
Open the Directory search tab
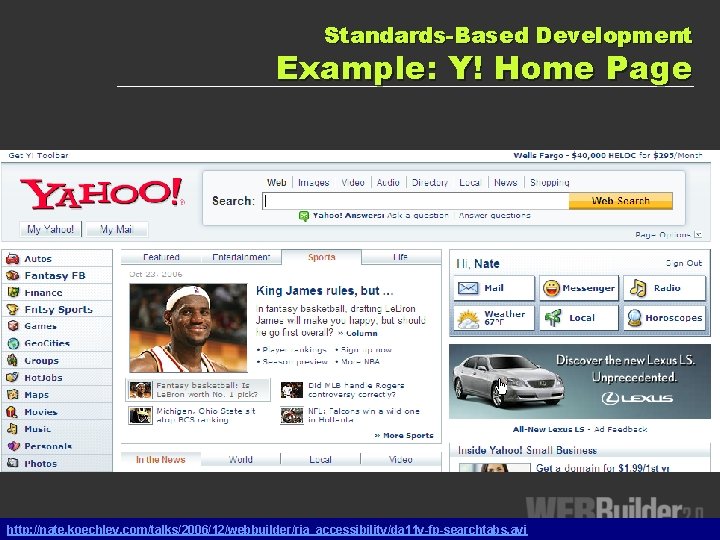(x=430, y=182)
